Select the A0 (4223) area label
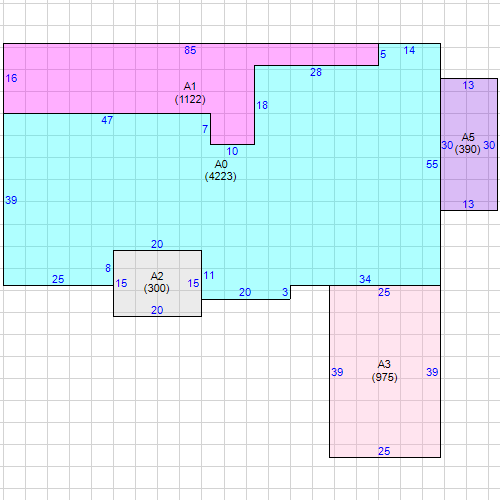Image resolution: width=500 pixels, height=500 pixels. click(x=221, y=170)
